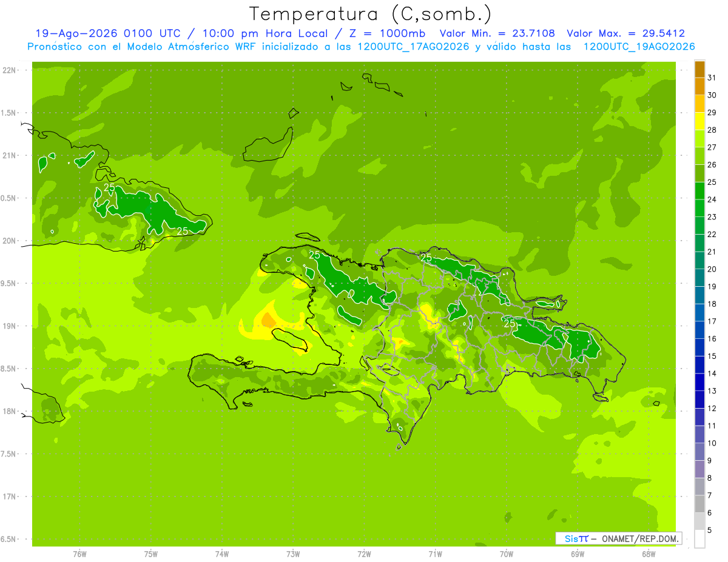Click the 69W longitude axis label
Viewport: 728px width, 562px height.
578,554
